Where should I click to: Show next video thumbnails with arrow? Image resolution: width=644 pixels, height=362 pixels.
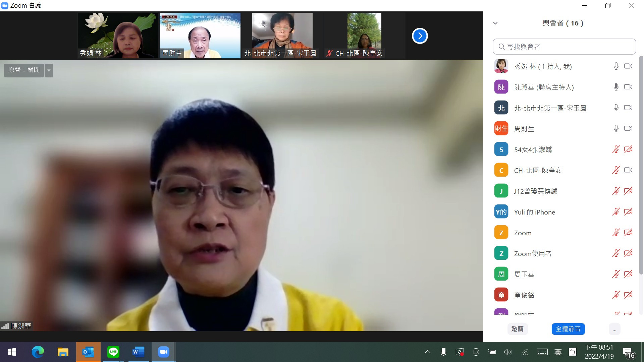[x=420, y=36]
